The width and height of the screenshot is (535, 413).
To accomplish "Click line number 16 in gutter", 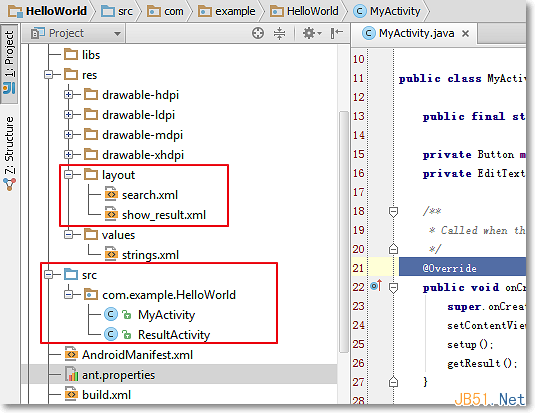I will [x=359, y=173].
